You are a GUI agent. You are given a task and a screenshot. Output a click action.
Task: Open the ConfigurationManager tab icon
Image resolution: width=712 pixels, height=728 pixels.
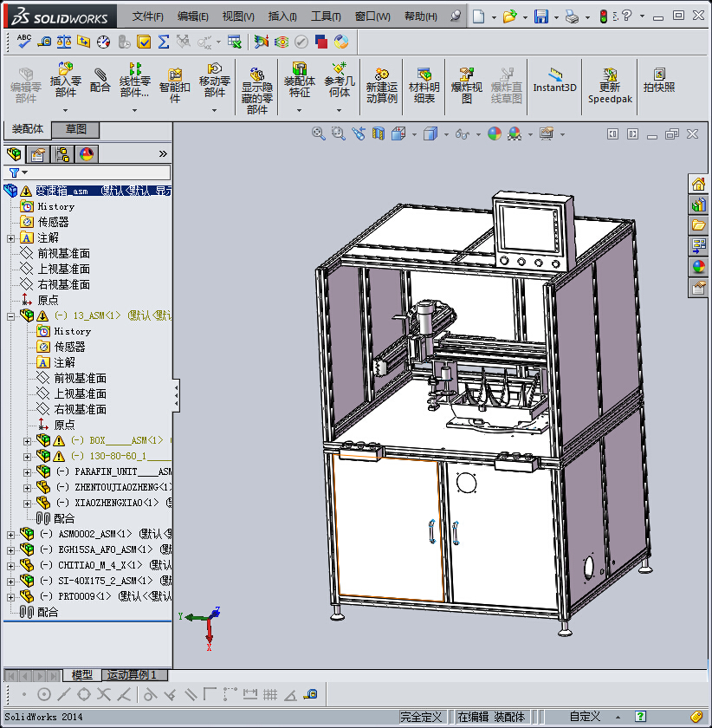coord(62,155)
